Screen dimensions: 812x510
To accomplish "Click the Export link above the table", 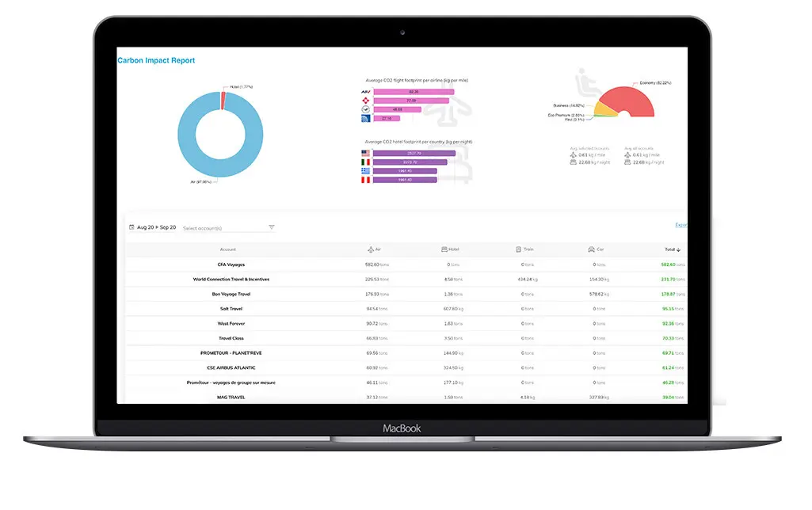I will [x=680, y=225].
